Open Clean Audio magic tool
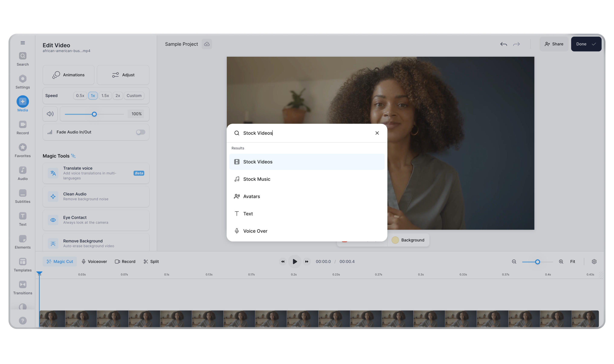The height and width of the screenshot is (364, 614). tap(96, 197)
